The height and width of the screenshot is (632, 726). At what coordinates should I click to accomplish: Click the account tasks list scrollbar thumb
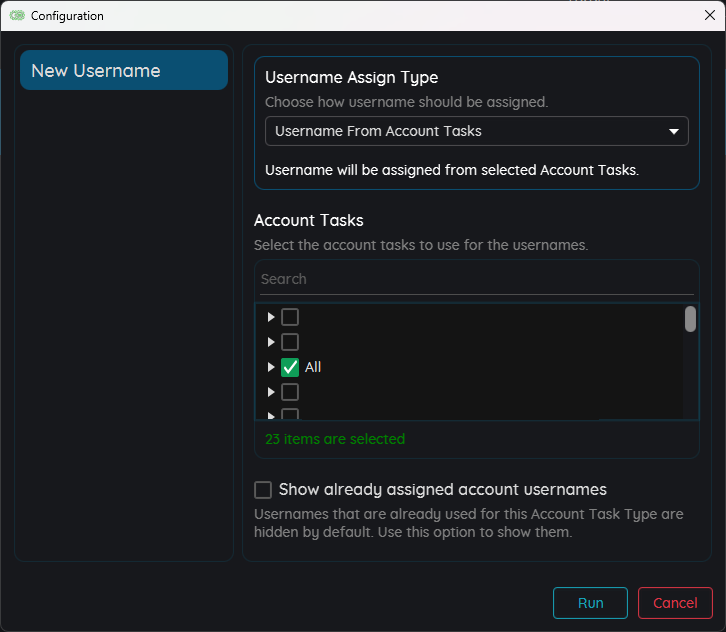[690, 319]
